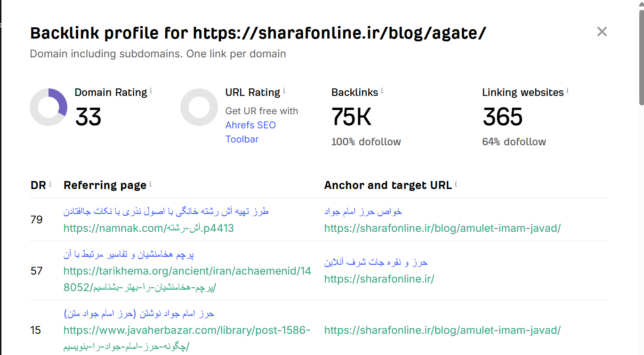The height and width of the screenshot is (355, 644).
Task: Click the Backlinks info icon
Action: tap(382, 91)
